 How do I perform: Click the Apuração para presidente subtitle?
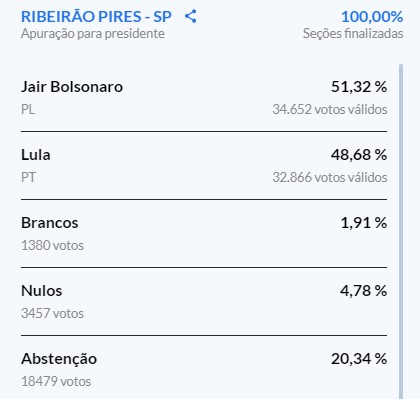coord(93,34)
